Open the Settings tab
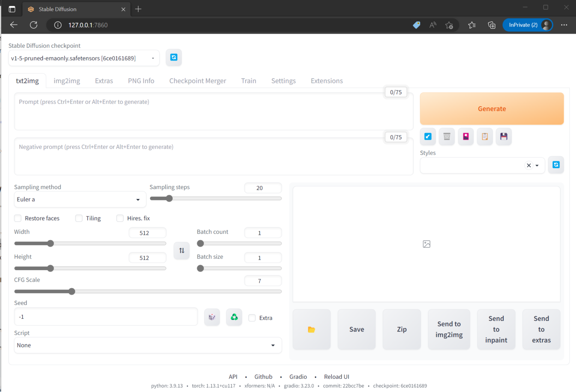Screen dimensions: 576x392 [x=283, y=81]
